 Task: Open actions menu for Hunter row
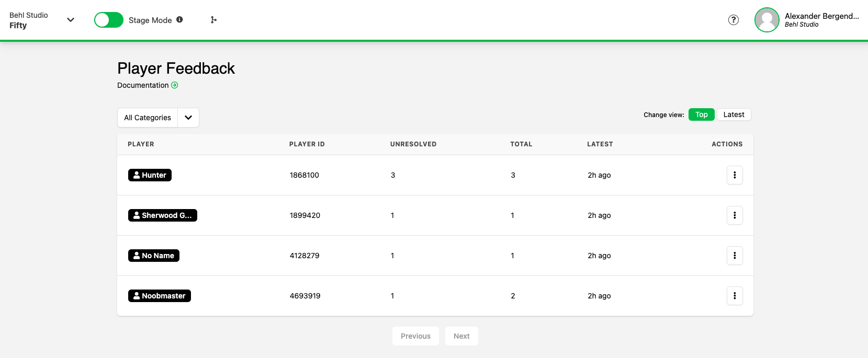pyautogui.click(x=735, y=175)
